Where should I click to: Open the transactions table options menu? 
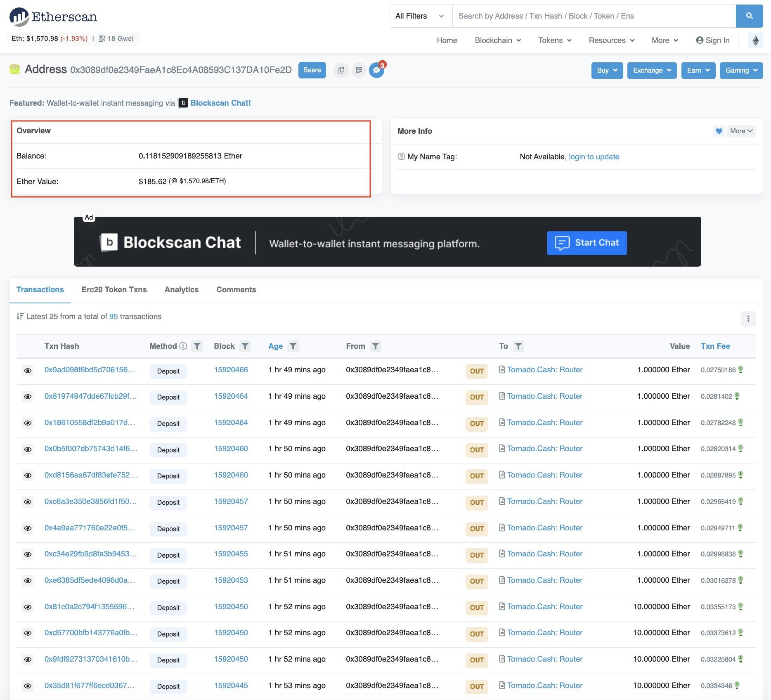point(748,319)
